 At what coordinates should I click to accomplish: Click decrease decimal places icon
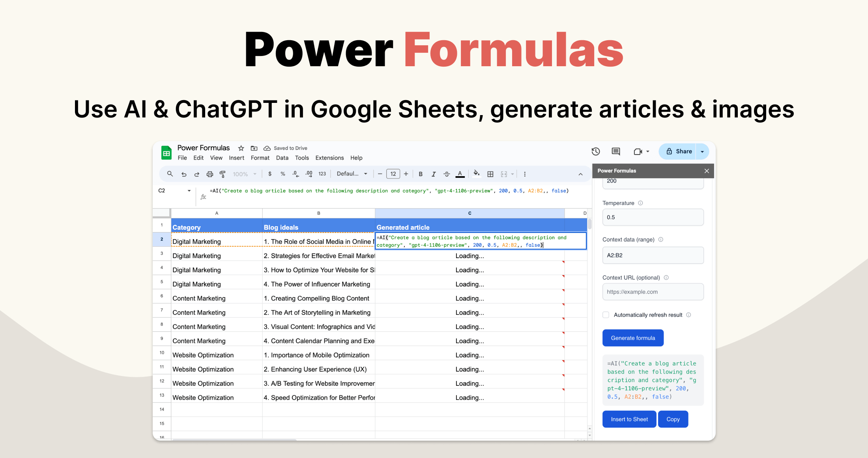click(296, 174)
